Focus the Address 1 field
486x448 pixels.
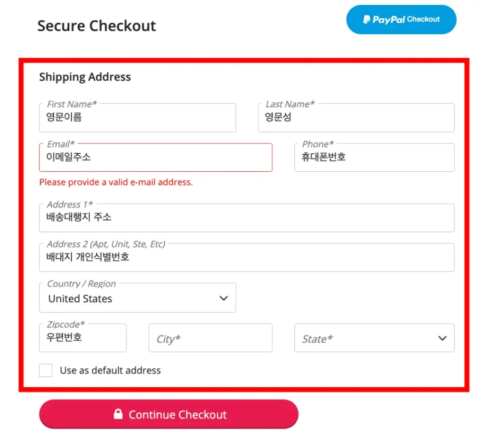click(x=246, y=218)
